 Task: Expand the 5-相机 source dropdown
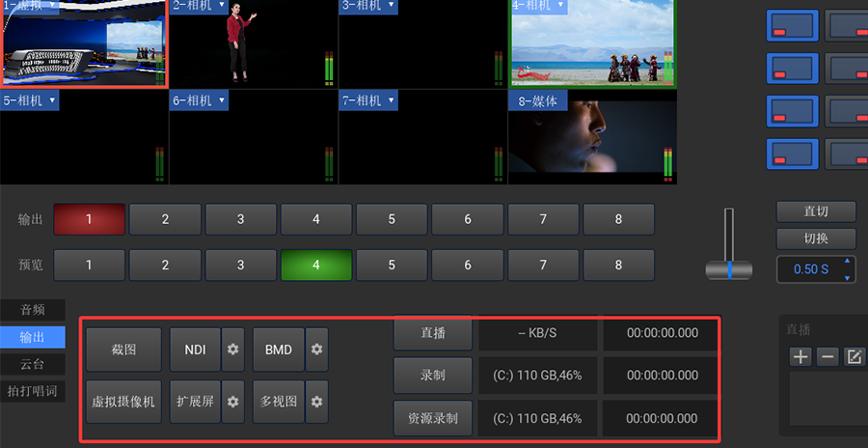coord(52,100)
